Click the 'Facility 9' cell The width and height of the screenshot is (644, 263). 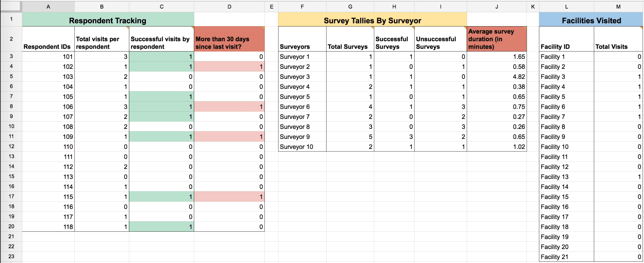pyautogui.click(x=566, y=137)
